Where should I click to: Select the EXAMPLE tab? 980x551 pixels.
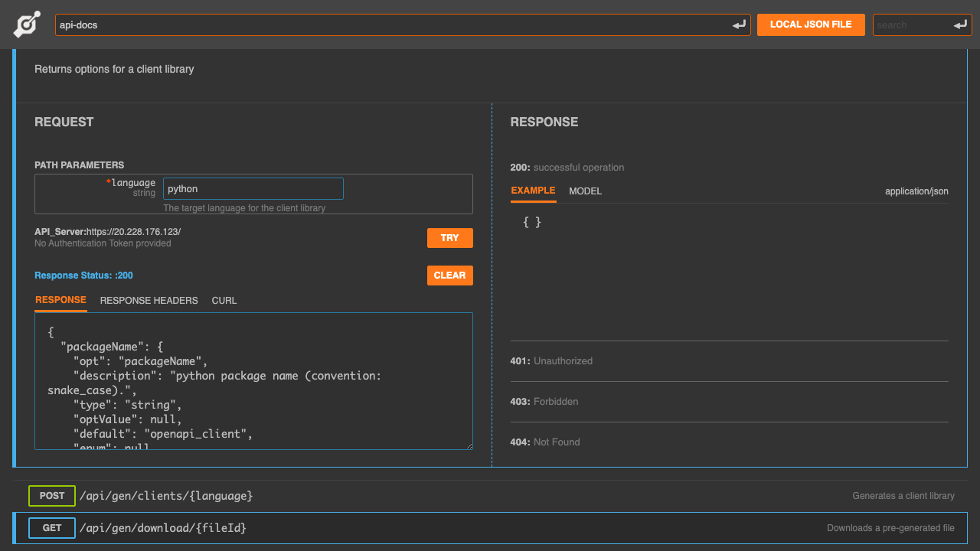[x=534, y=191]
